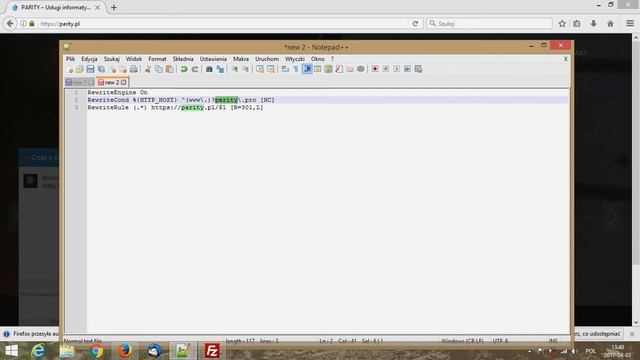Click the Zoom In toolbar icon
640x360 pixels.
pyautogui.click(x=235, y=69)
